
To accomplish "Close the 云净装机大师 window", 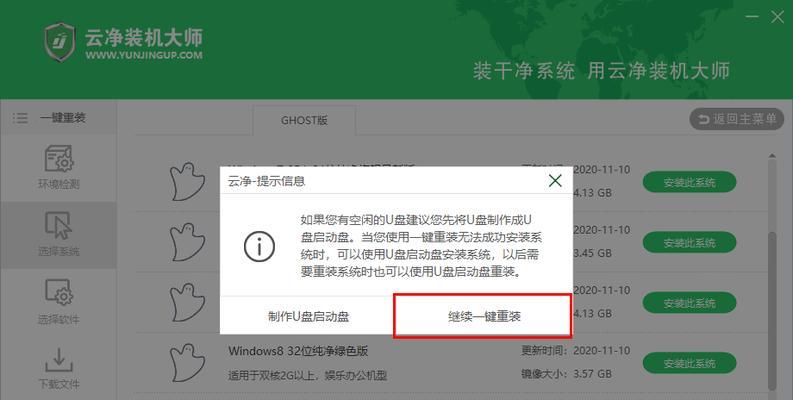I will click(x=777, y=17).
